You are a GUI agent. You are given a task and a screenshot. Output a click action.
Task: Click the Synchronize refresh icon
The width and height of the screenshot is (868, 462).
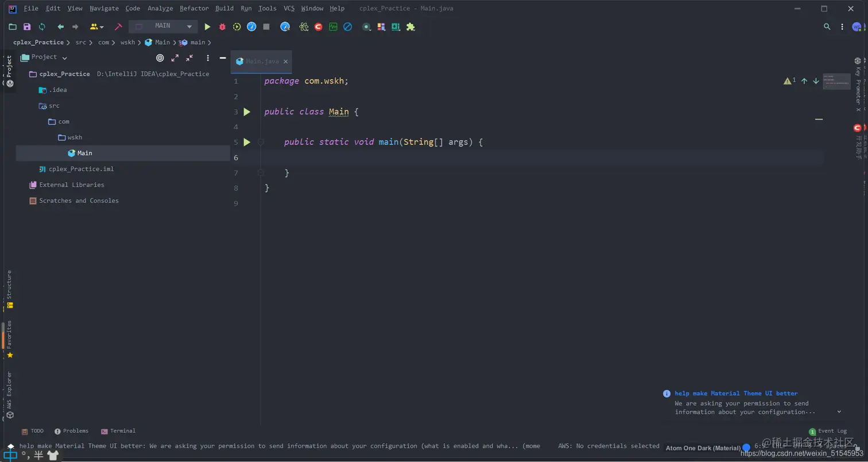tap(42, 26)
